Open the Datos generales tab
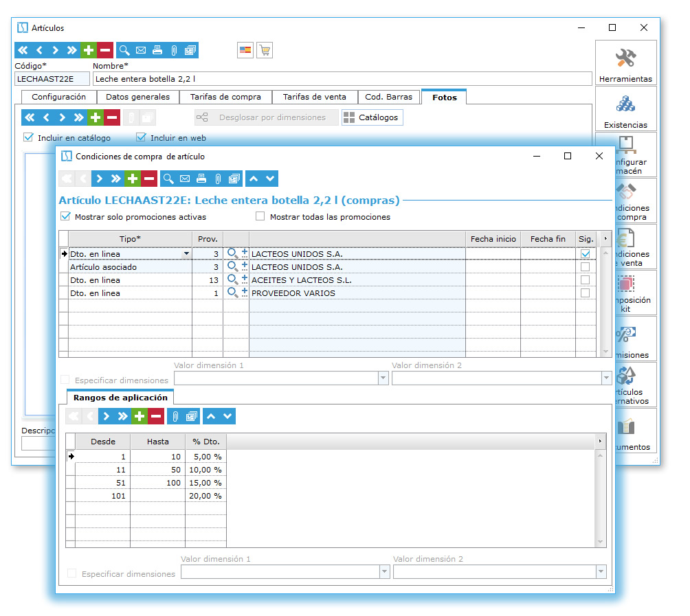 [x=137, y=97]
